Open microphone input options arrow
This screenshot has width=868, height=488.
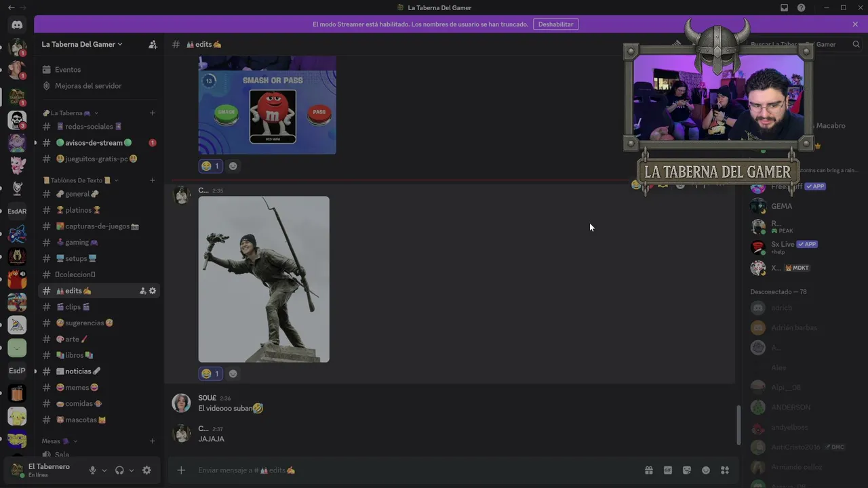coord(104,470)
